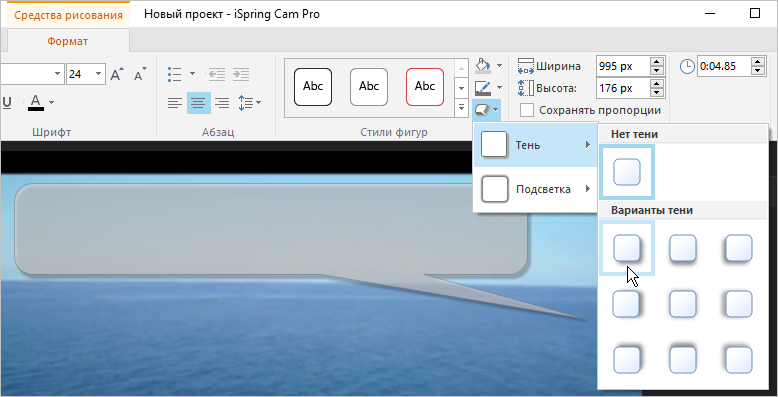
Task: Align paragraph text to the left
Action: click(175, 103)
